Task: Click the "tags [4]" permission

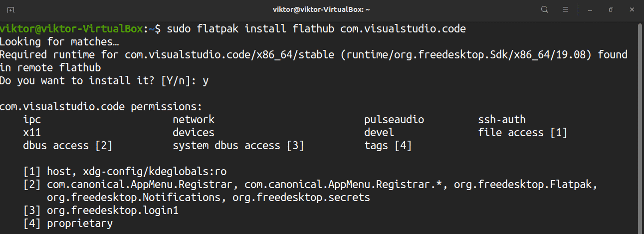Action: pos(388,146)
